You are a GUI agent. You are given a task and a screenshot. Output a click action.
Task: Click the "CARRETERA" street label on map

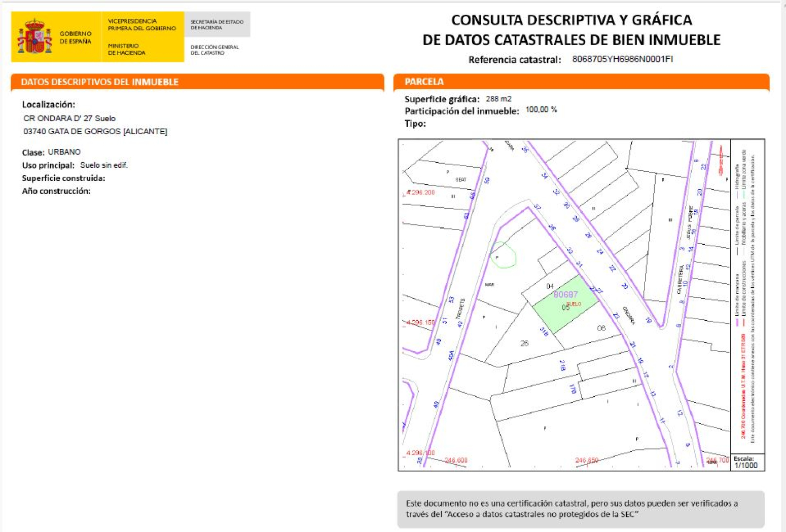[x=680, y=280]
